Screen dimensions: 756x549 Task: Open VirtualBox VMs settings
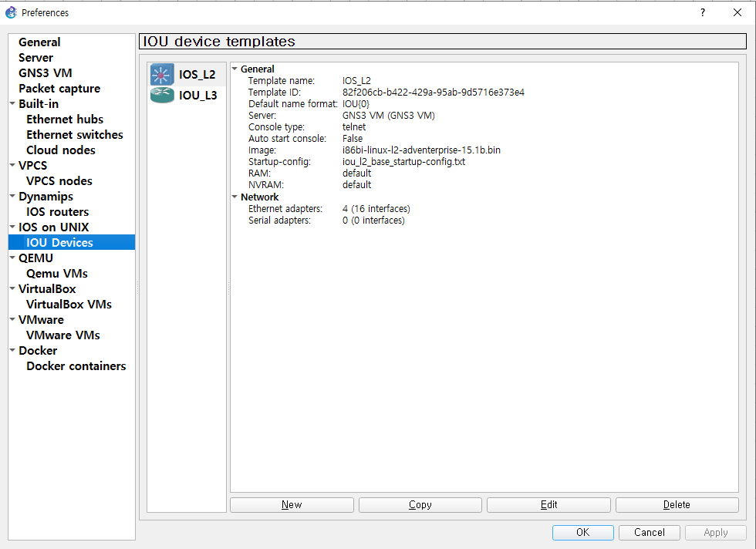pos(69,304)
